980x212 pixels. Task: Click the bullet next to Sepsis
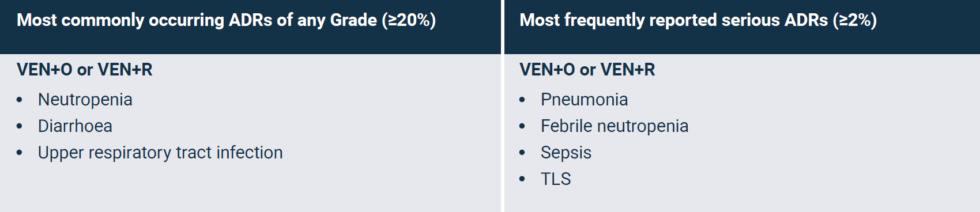[x=522, y=153]
